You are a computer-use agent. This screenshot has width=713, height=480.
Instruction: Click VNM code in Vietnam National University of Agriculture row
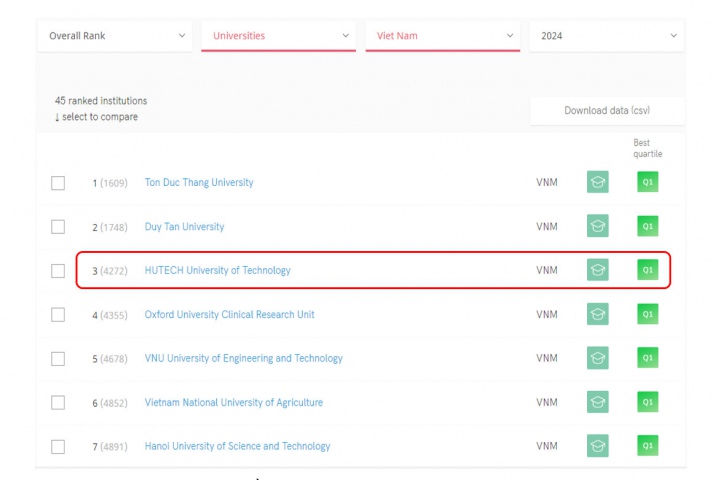coord(547,402)
